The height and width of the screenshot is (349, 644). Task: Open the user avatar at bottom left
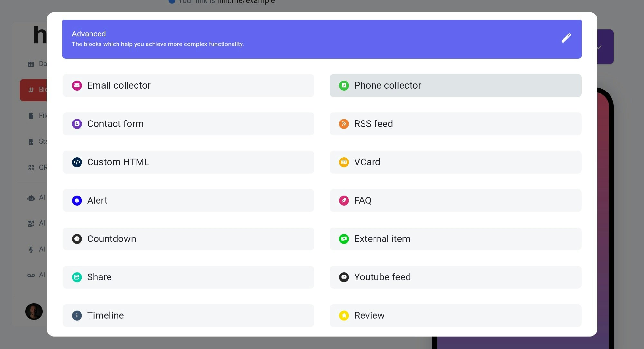pos(34,311)
